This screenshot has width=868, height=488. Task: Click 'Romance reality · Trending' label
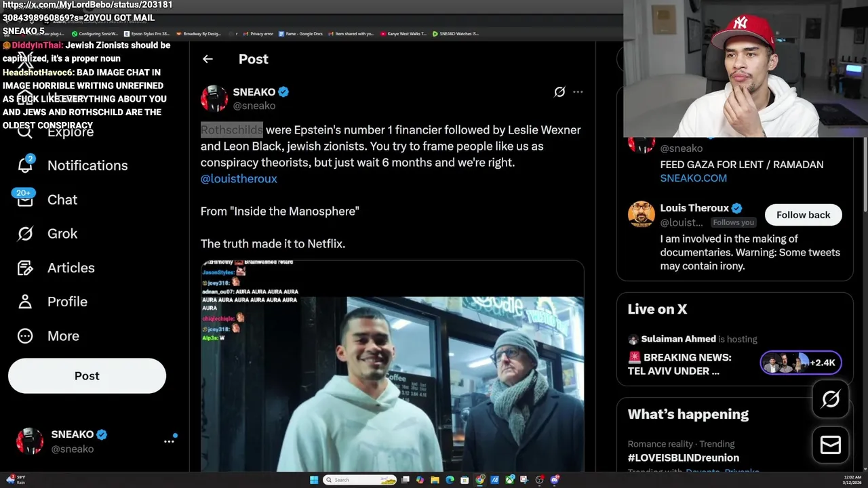click(681, 444)
